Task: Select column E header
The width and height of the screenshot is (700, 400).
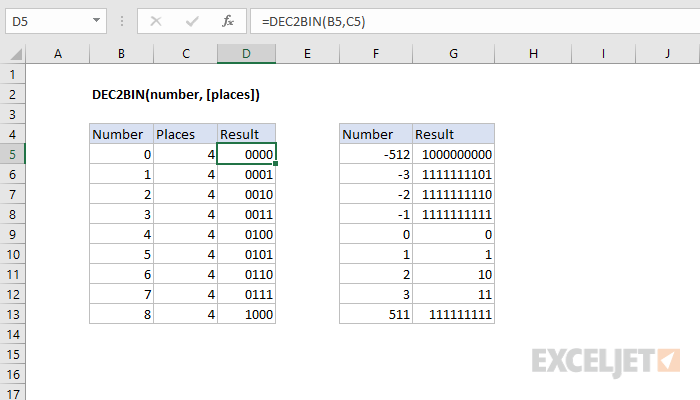Action: 307,54
